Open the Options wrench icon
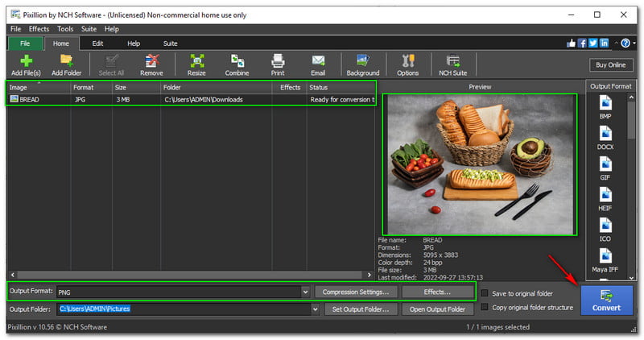 407,61
